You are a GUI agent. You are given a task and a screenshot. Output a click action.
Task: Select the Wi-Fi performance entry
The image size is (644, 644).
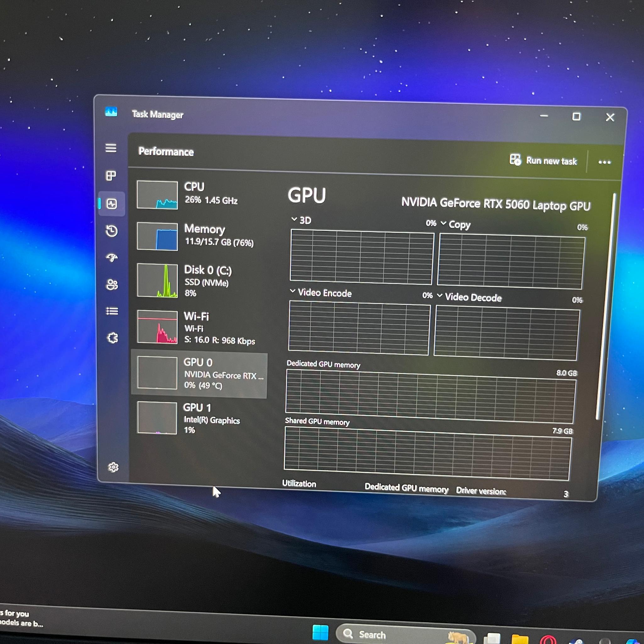[x=200, y=327]
